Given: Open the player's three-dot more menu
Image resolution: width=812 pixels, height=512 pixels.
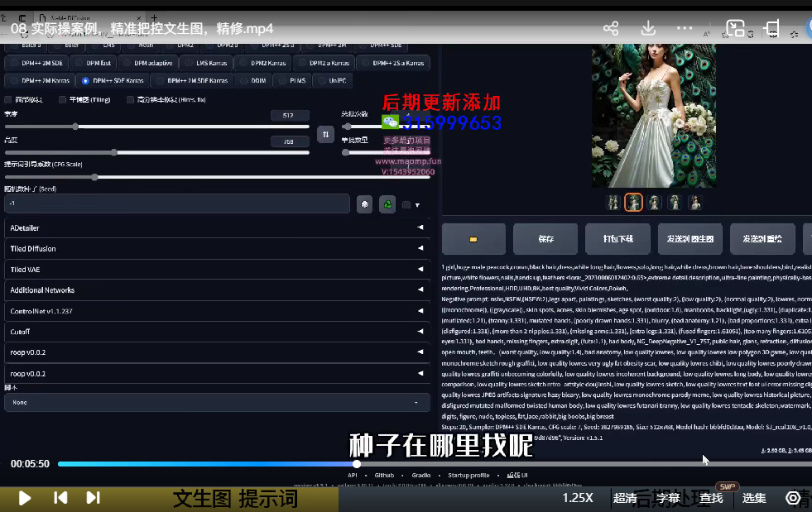Looking at the screenshot, I should click(684, 28).
